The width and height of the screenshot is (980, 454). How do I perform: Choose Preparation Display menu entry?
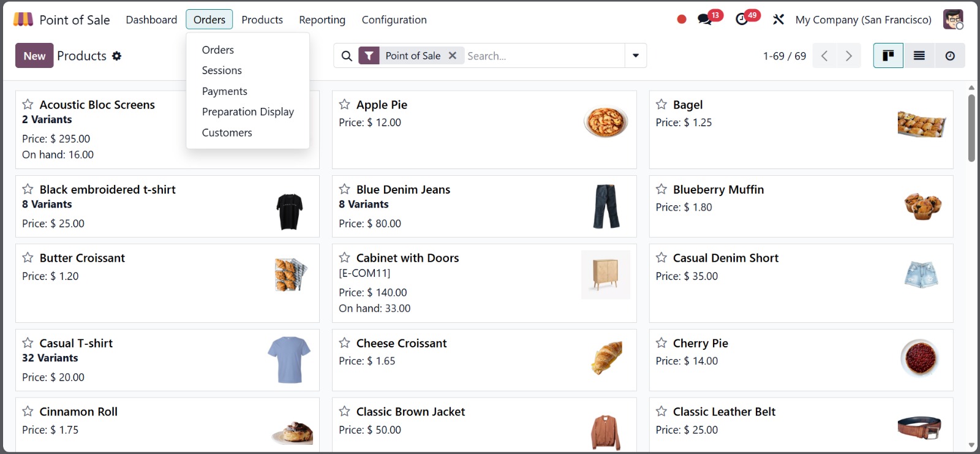tap(248, 112)
